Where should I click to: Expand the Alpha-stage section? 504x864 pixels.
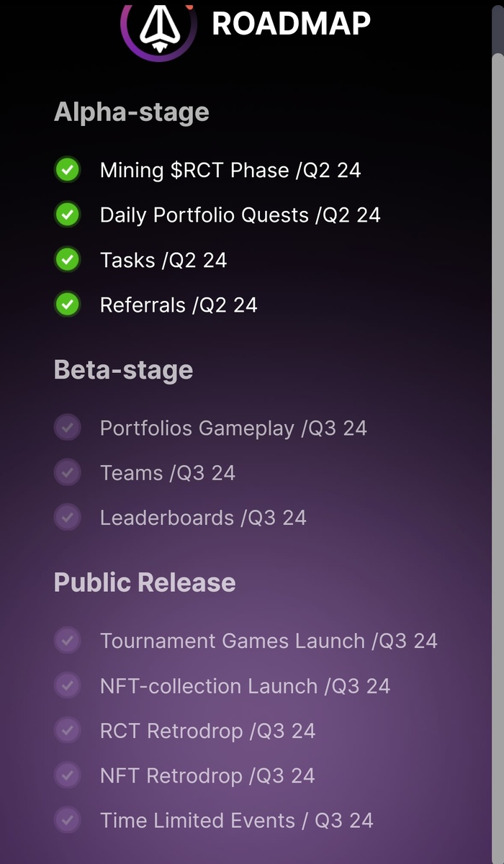[x=132, y=112]
